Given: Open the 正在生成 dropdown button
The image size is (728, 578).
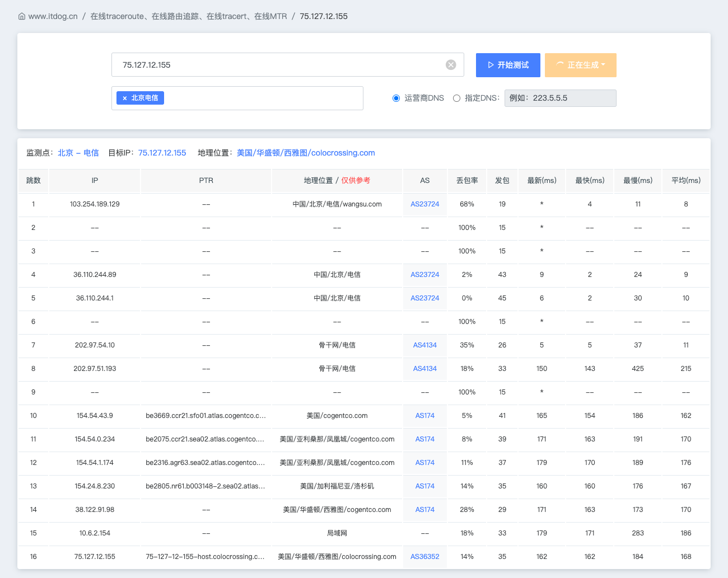Looking at the screenshot, I should click(581, 65).
